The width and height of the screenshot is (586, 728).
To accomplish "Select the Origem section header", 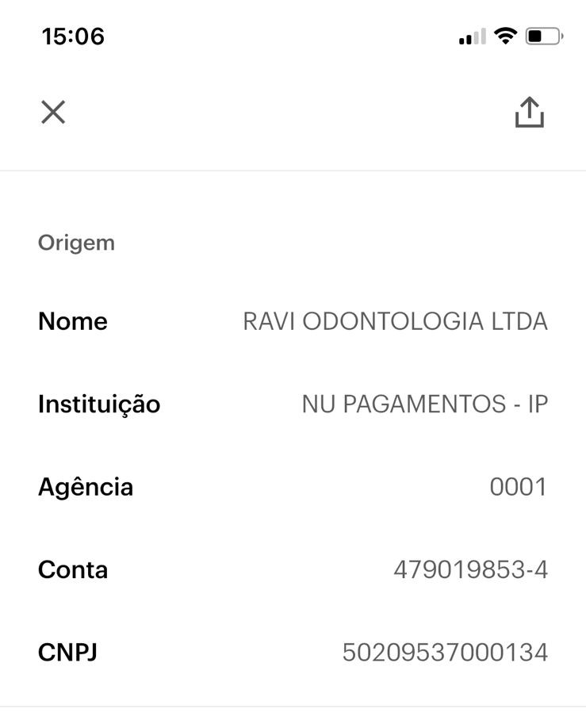I will [x=76, y=243].
